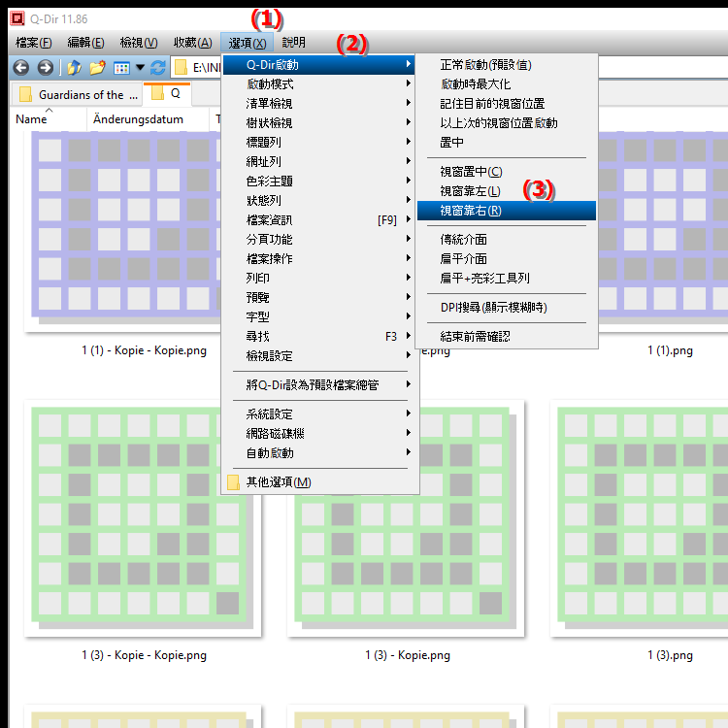Open the 列印 submenu

click(x=319, y=279)
